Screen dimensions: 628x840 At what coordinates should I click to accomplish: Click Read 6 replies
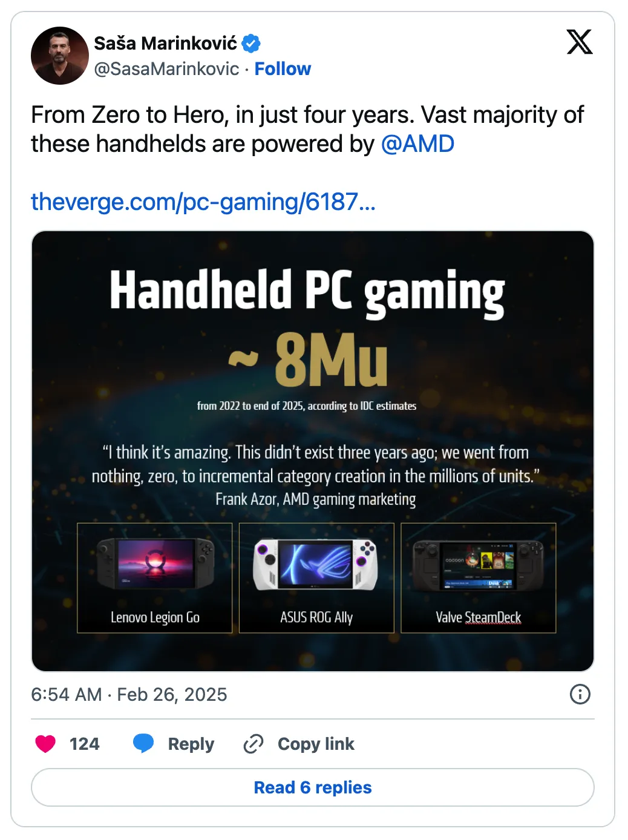pos(313,787)
